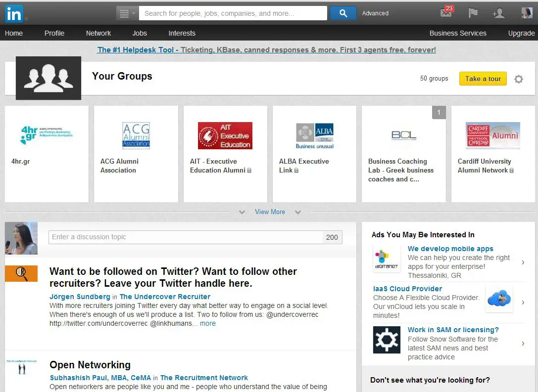This screenshot has height=392, width=538.
Task: Open the Interests menu
Action: click(182, 33)
